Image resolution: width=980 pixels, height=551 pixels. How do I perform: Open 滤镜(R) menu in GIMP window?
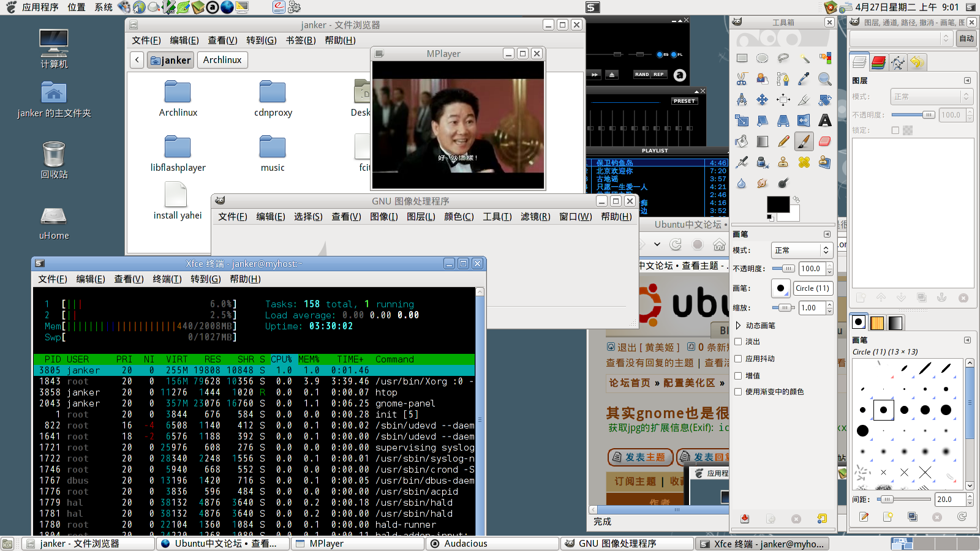tap(535, 217)
